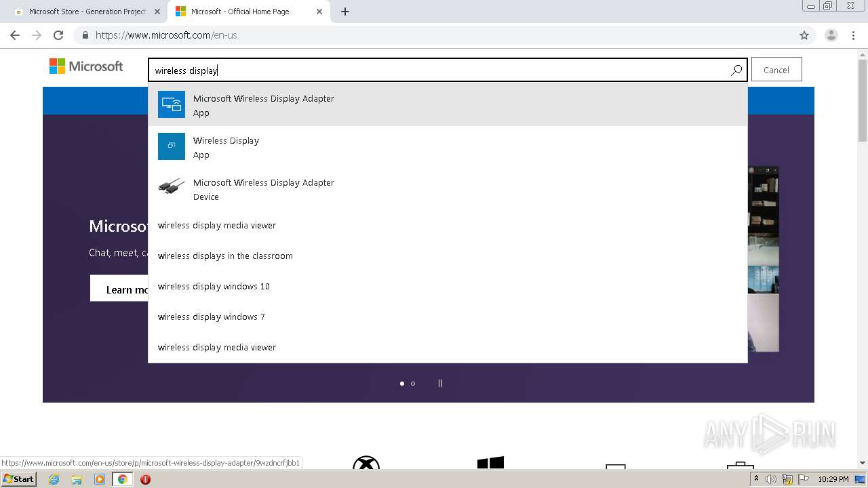Open Windows Media Player from taskbar
Image resolution: width=868 pixels, height=488 pixels.
[x=100, y=479]
